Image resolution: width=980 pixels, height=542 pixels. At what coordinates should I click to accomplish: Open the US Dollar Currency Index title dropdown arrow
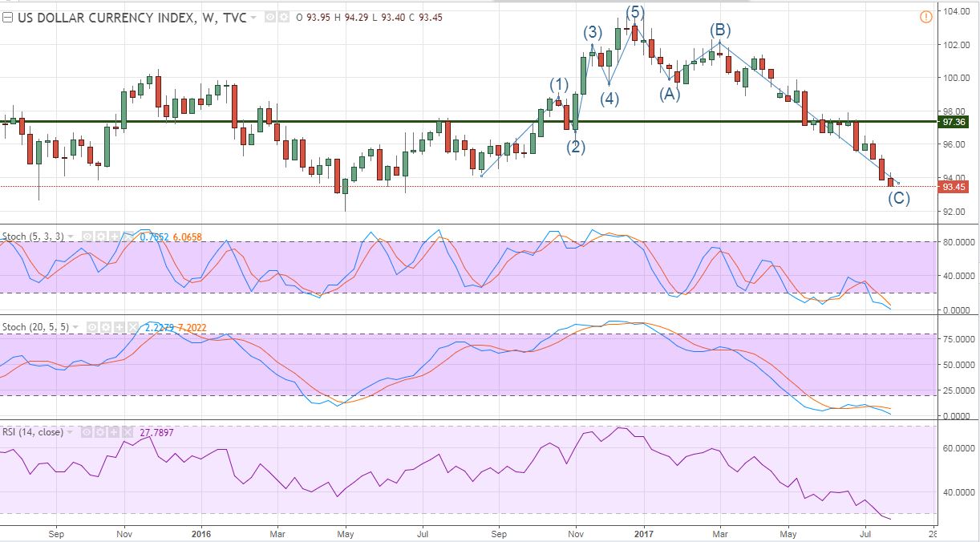coord(254,18)
